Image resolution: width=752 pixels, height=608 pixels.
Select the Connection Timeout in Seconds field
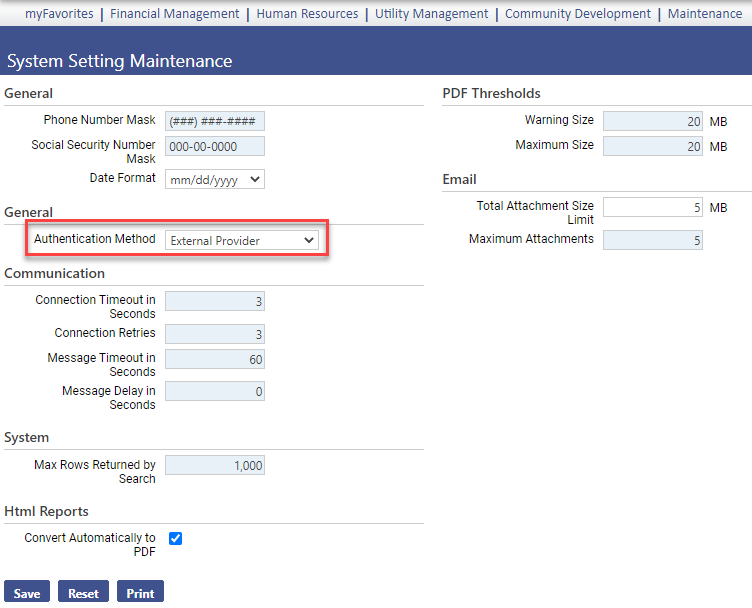(214, 302)
